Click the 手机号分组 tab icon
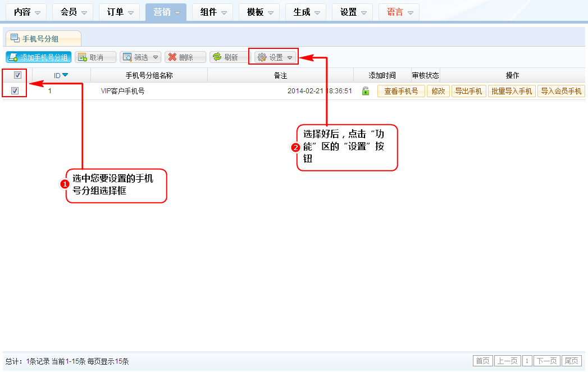 point(15,38)
